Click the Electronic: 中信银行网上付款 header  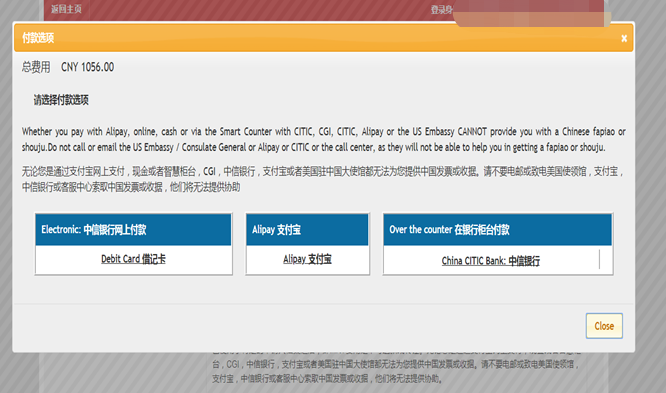pos(133,229)
